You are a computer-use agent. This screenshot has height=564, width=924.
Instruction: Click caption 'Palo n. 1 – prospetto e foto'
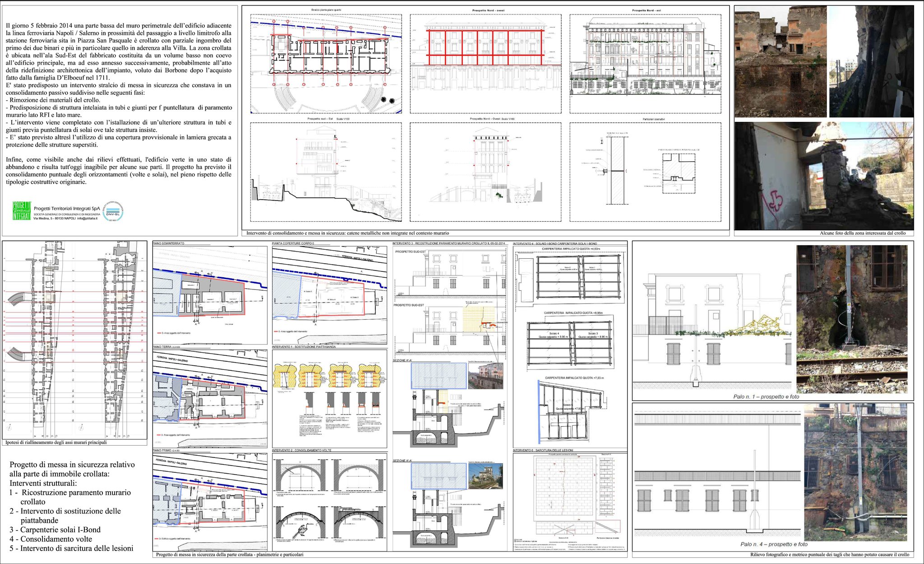(766, 396)
